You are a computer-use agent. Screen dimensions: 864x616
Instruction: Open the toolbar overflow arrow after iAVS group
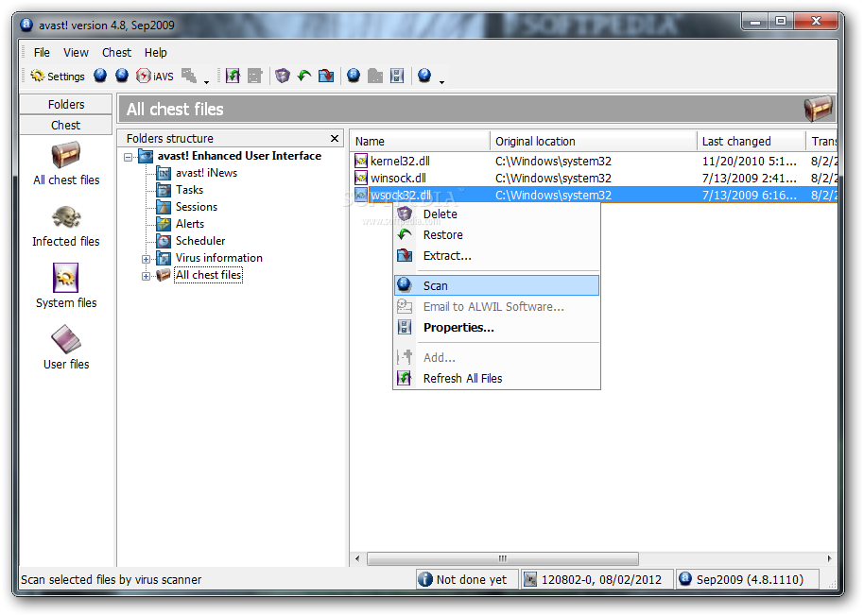[x=207, y=81]
